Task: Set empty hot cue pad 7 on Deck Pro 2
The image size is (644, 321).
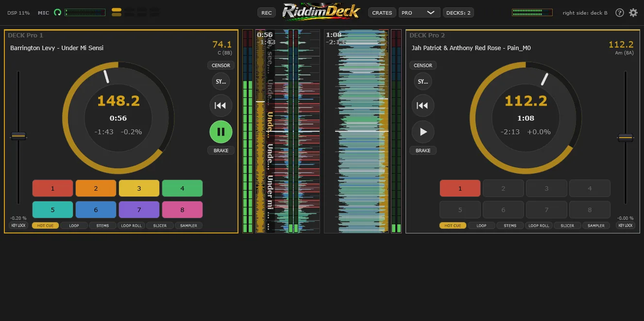Action: tap(546, 210)
